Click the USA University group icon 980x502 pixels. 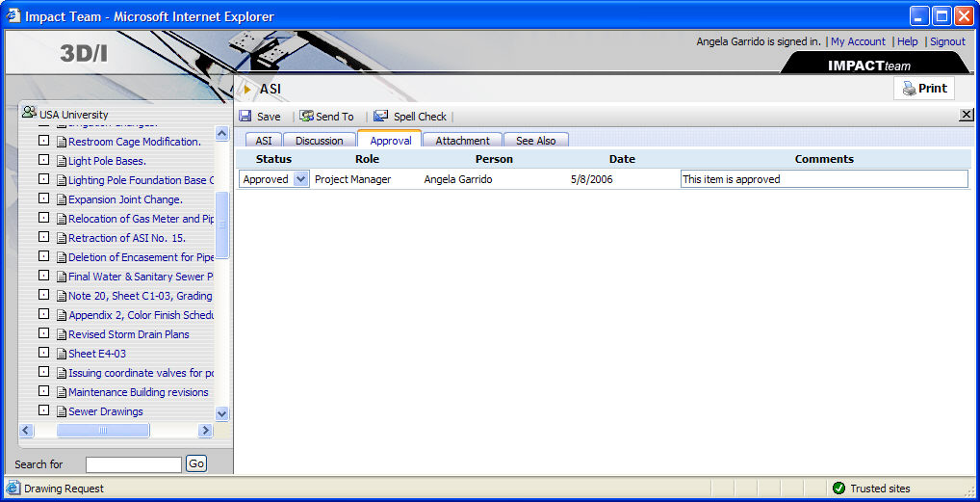pos(29,113)
